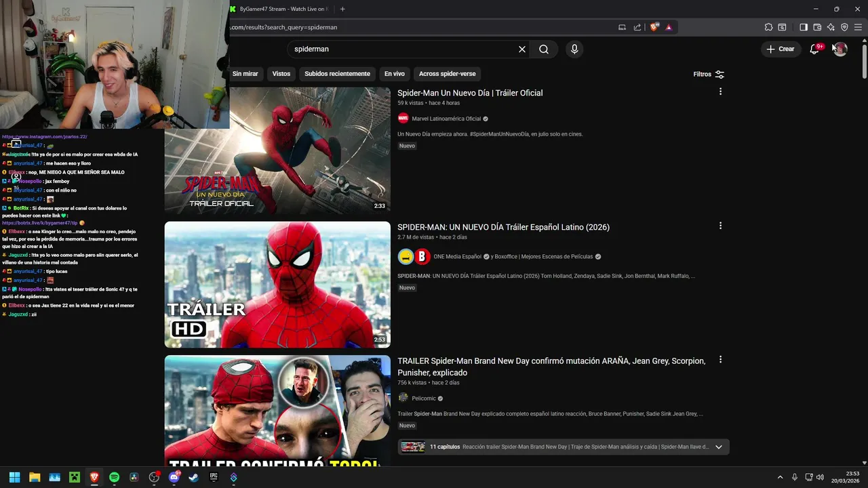Viewport: 868px width, 488px height.
Task: Select the Vistos filter chip
Action: [x=281, y=74]
